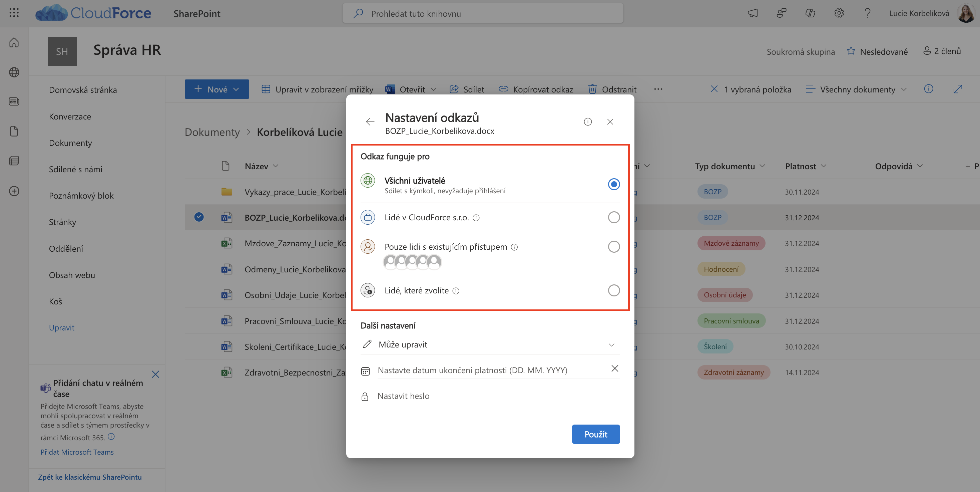Select Lidé, které zvolíte radio button
Viewport: 980px width, 492px height.
coord(614,290)
